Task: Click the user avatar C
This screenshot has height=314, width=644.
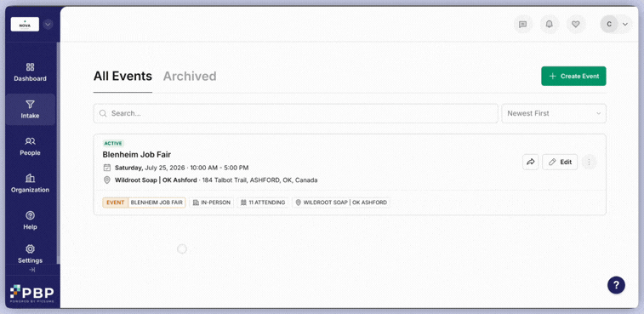Action: [609, 24]
